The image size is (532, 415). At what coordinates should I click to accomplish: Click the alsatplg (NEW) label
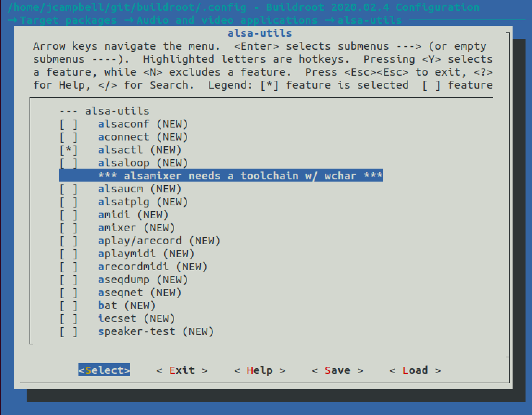(143, 202)
